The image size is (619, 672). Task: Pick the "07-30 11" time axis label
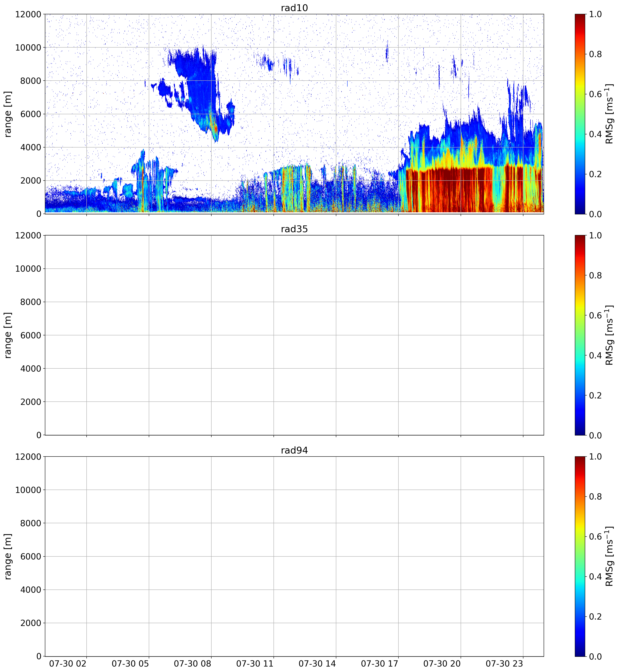tap(255, 664)
